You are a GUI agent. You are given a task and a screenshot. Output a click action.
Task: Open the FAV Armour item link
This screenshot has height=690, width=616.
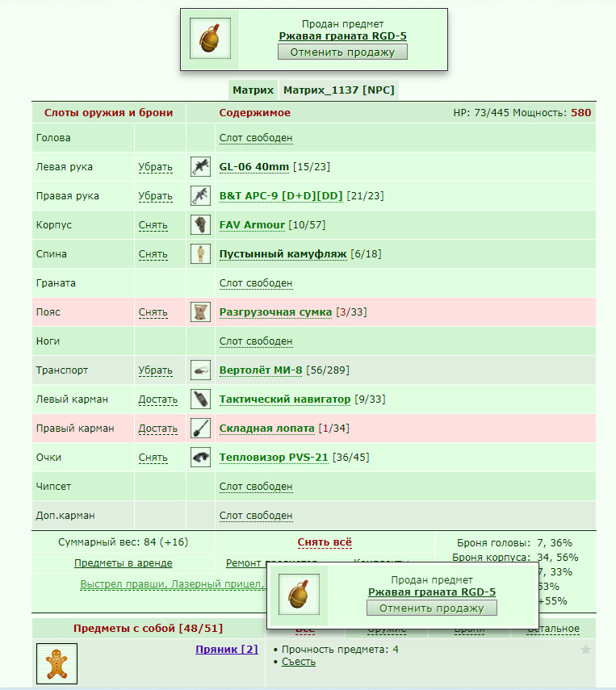coord(252,225)
